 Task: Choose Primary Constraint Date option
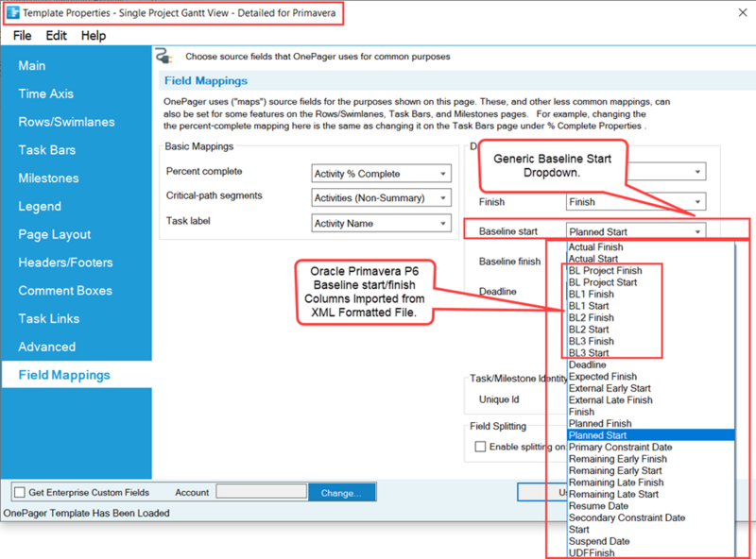pos(651,448)
